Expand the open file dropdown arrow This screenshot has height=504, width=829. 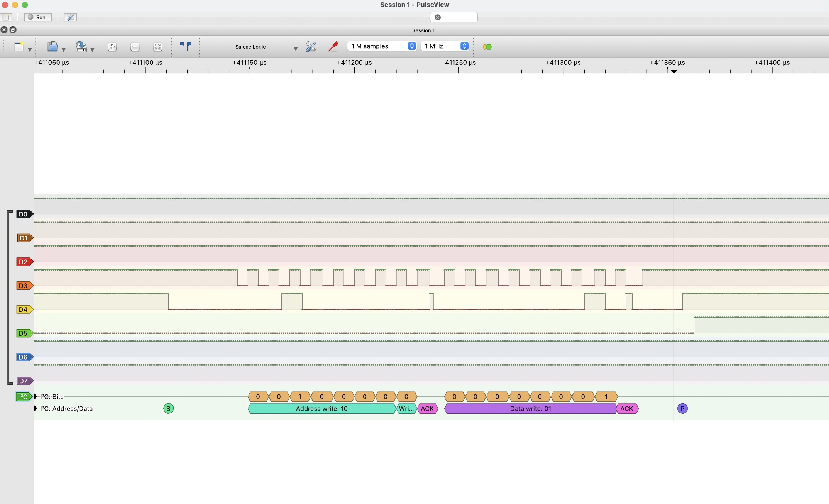pos(64,50)
